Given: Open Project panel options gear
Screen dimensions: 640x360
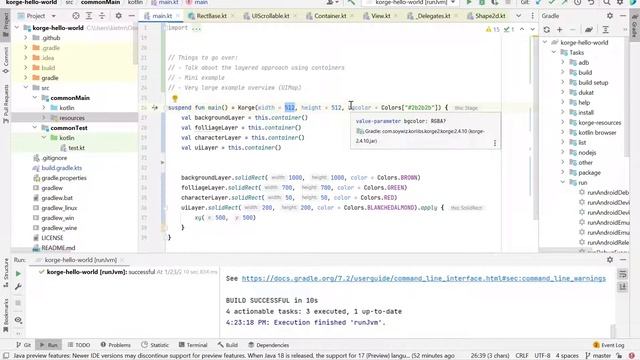Looking at the screenshot, I should (118, 16).
